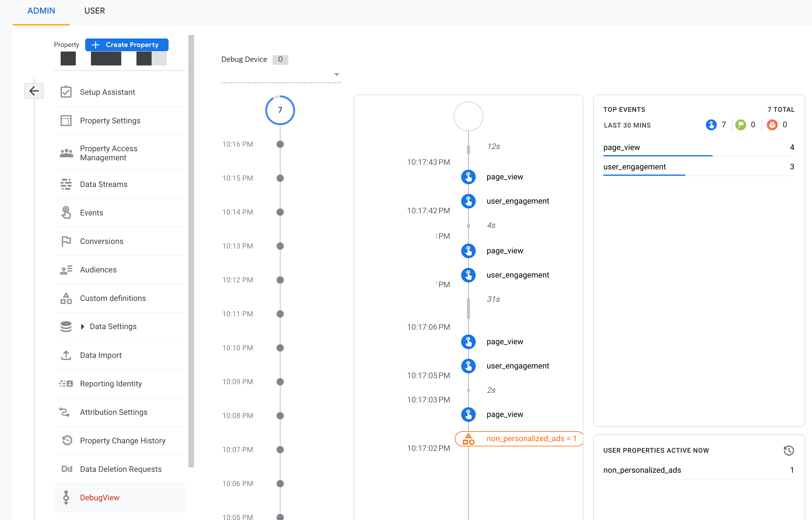Click the Events touch icon

tap(66, 213)
